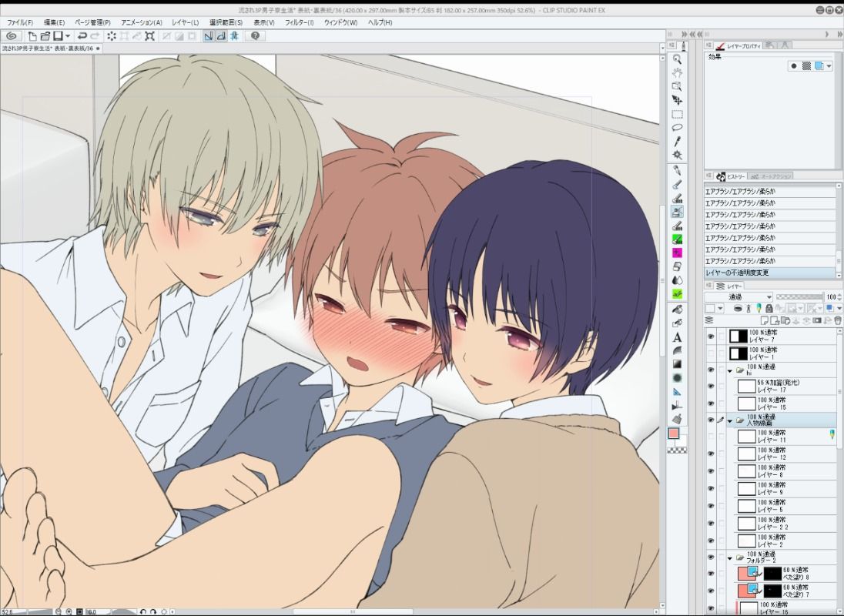Open help via question mark icon
Screen dimensions: 844x616
pyautogui.click(x=255, y=36)
